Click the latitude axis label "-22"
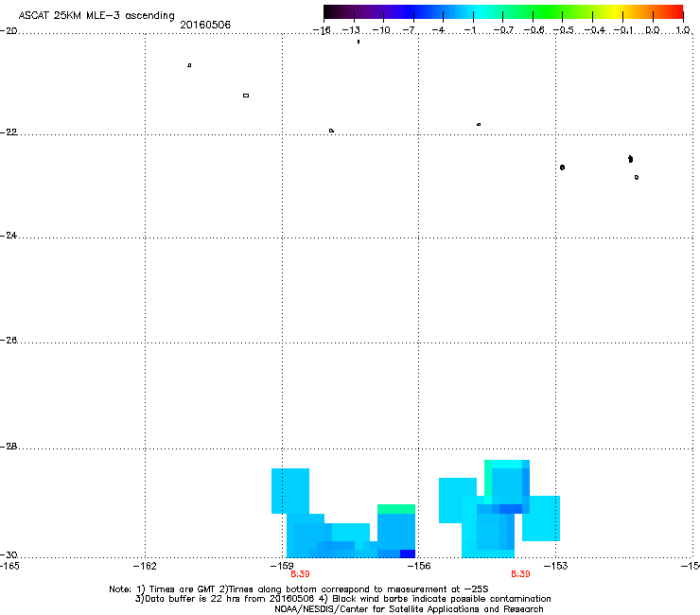Viewport: 700px width, 615px height. [x=9, y=132]
